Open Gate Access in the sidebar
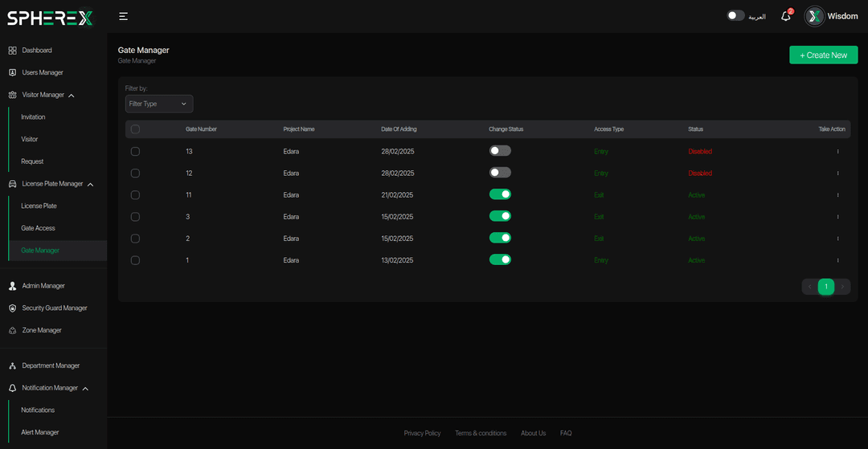Viewport: 868px width, 449px height. point(38,228)
